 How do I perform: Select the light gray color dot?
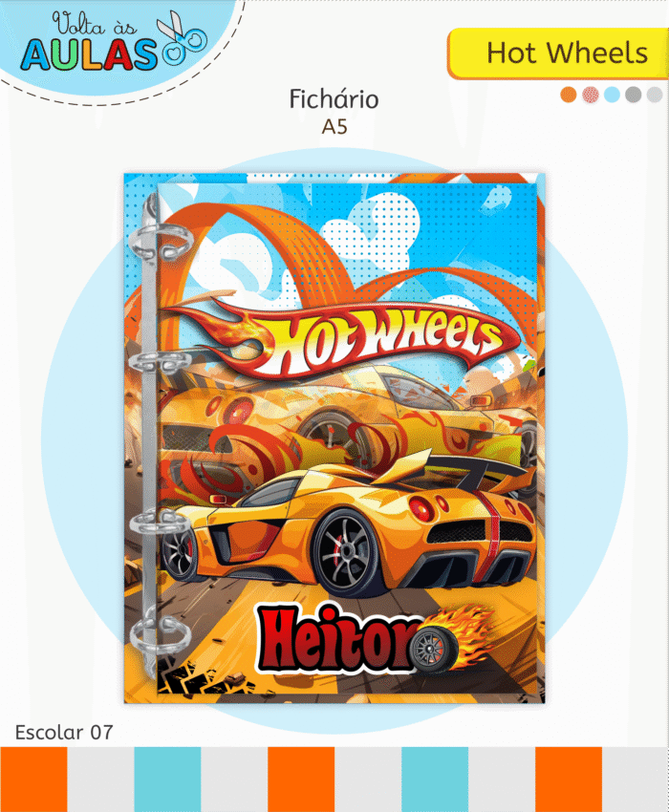pos(655,95)
